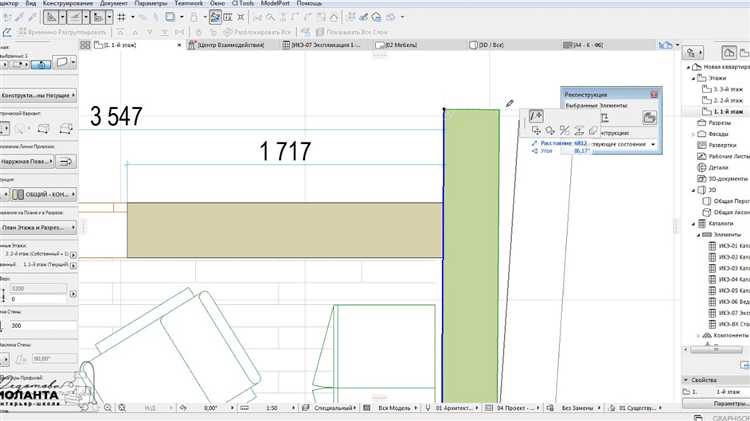Click reference line flip icon button
750x421 pixels.
pos(66,162)
